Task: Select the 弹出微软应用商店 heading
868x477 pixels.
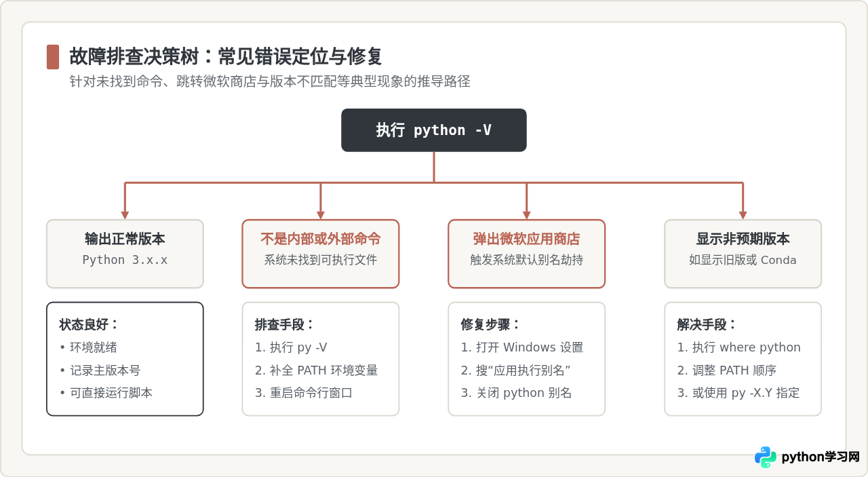Action: point(527,239)
